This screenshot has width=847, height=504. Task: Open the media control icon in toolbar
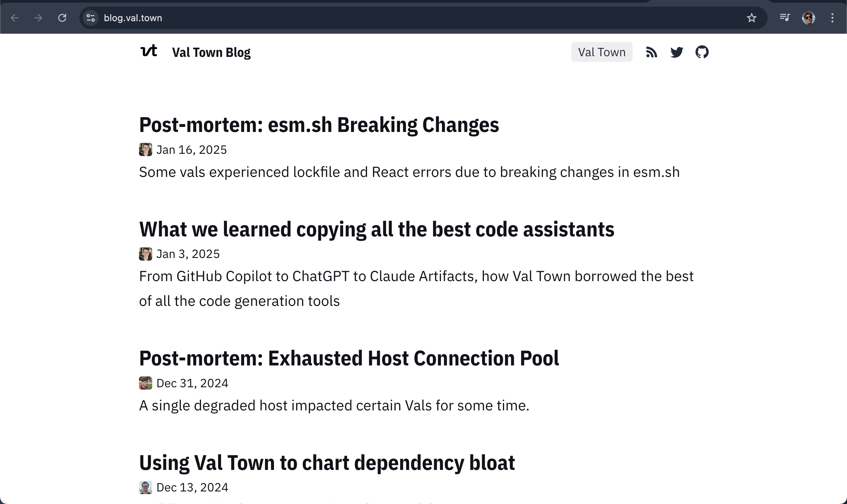784,17
